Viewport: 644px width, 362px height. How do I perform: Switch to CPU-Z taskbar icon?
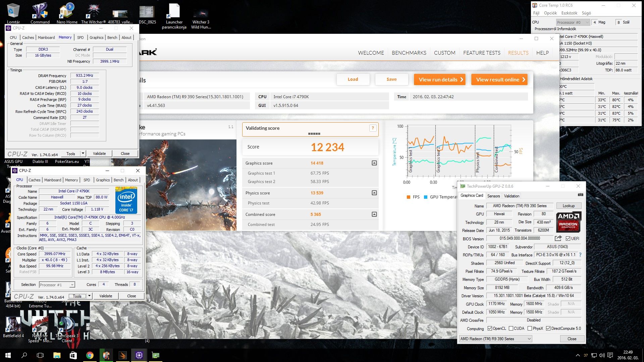point(139,355)
